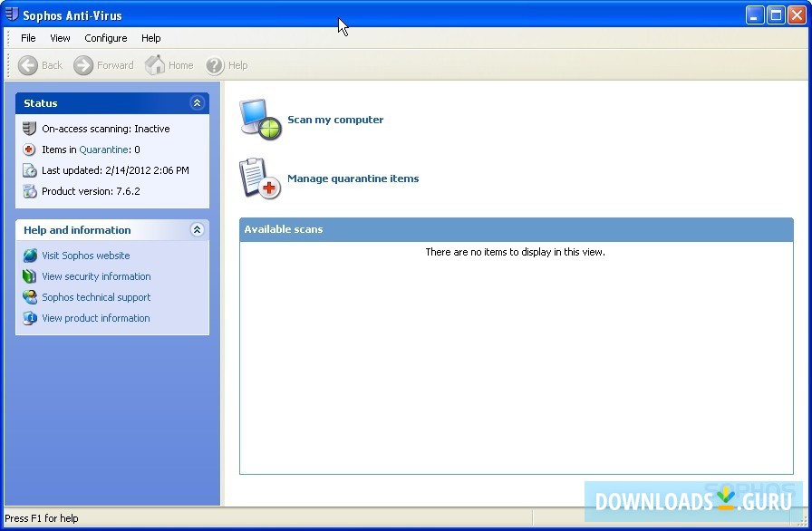Open Sophos technical support link
This screenshot has height=531, width=812.
[x=96, y=297]
